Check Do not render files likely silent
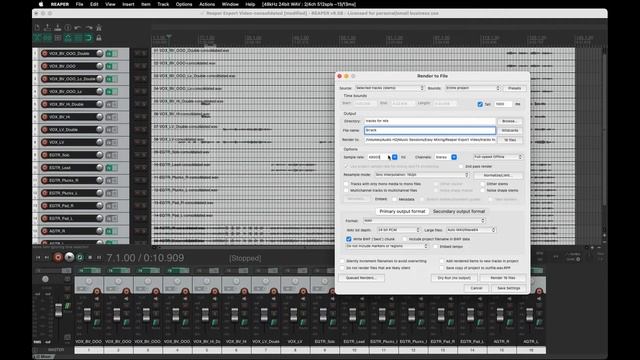This screenshot has width=640, height=360. pos(342,268)
